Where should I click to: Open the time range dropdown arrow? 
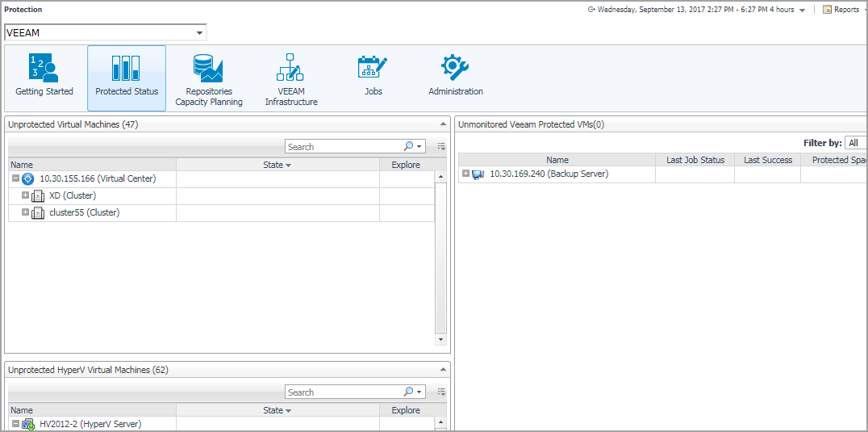802,10
